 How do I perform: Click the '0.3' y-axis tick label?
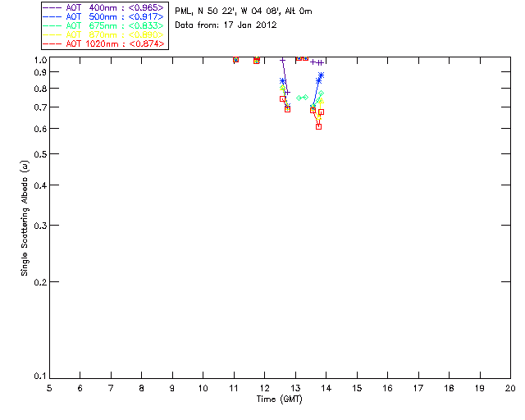click(x=40, y=226)
